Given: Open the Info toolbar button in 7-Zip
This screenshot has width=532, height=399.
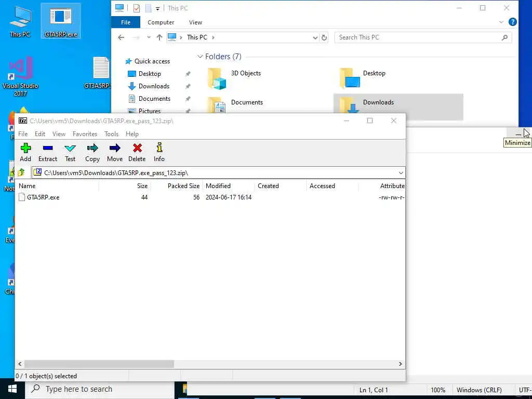Looking at the screenshot, I should [x=159, y=152].
